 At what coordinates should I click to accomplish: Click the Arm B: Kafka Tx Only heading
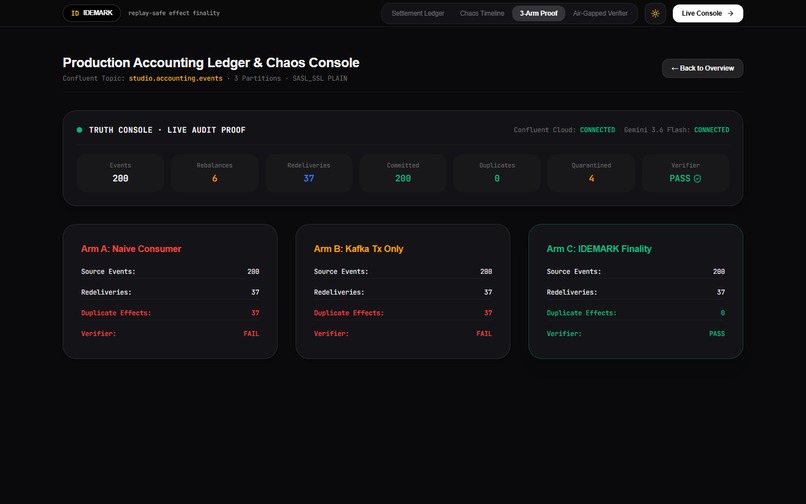358,249
